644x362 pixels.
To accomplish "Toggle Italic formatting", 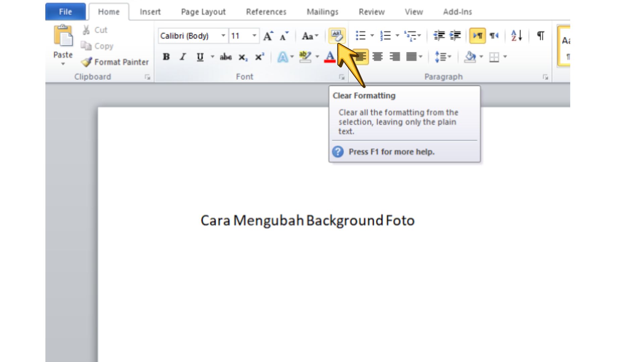I will 183,57.
